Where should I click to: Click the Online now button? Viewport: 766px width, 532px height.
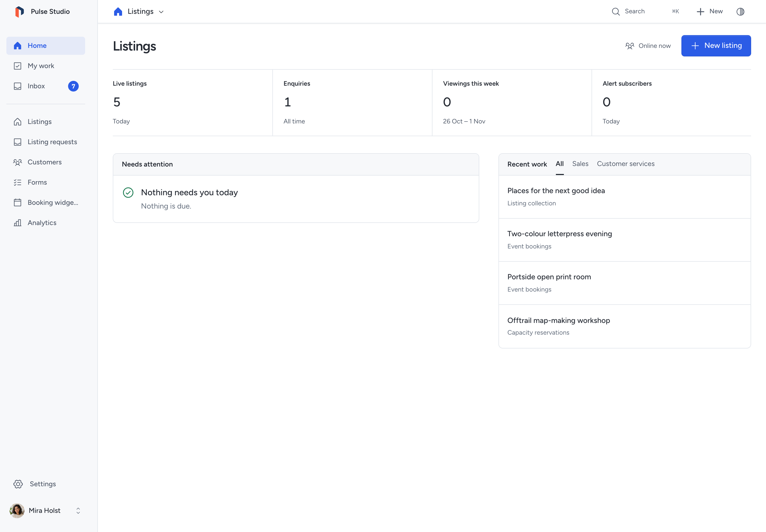[648, 46]
